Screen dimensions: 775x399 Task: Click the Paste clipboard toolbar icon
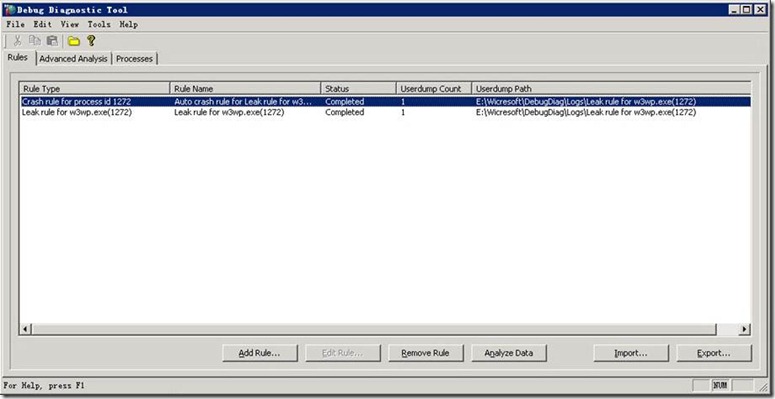[52, 41]
